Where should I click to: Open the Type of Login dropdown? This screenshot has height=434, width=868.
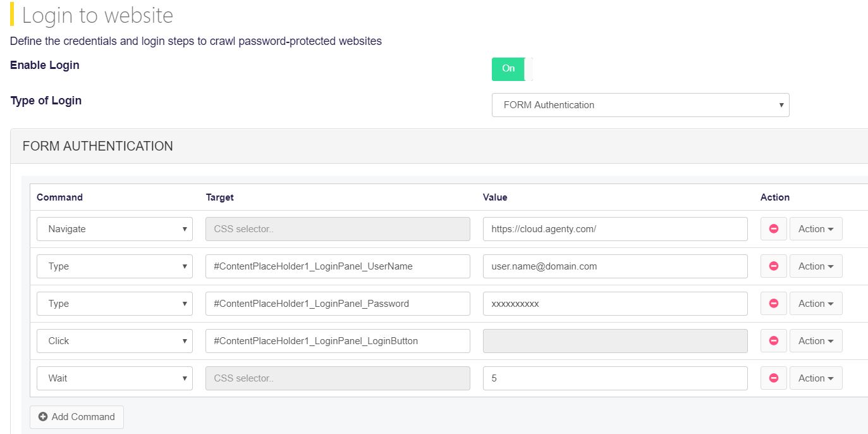tap(640, 105)
